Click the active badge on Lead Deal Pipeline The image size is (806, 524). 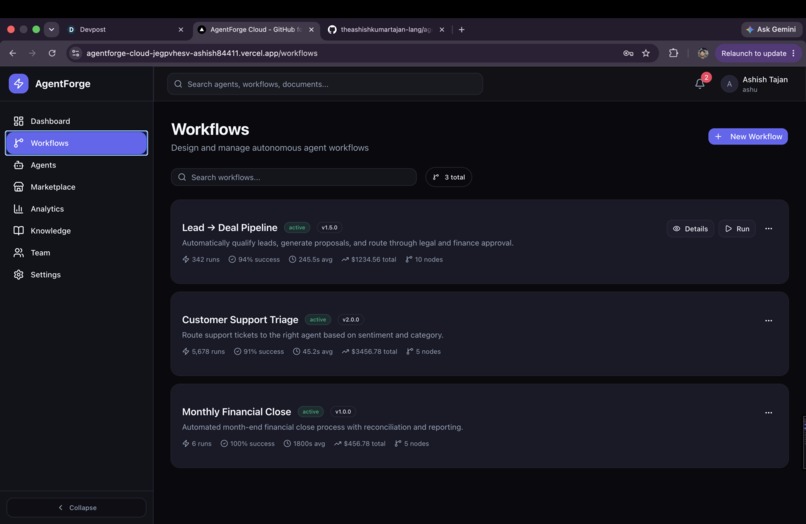click(297, 227)
